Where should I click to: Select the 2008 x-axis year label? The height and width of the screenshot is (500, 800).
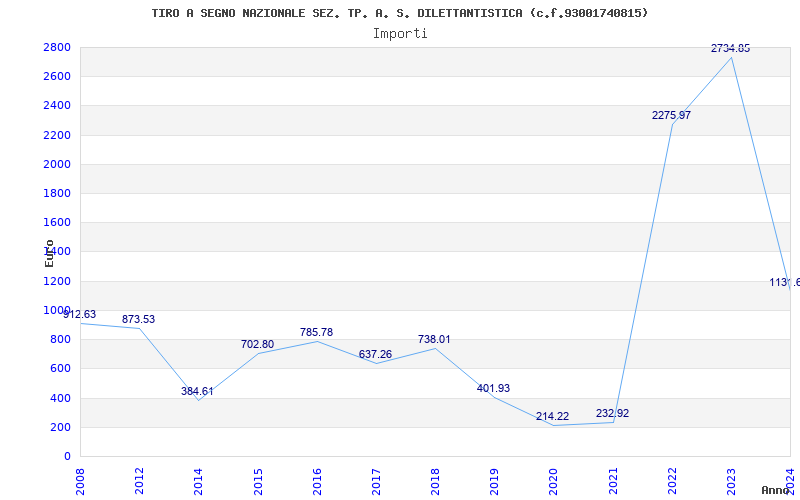point(81,479)
